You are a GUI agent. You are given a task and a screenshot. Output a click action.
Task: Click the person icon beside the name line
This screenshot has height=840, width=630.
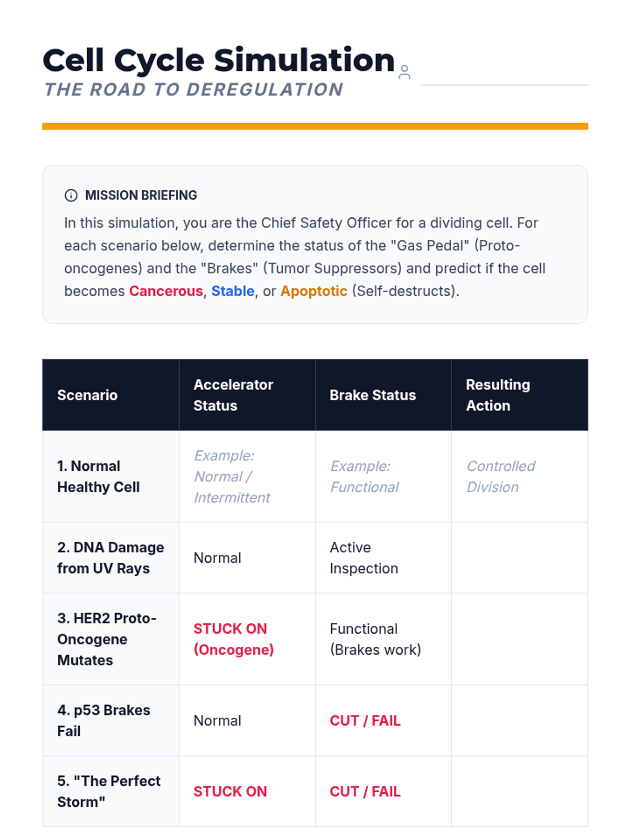pos(404,72)
